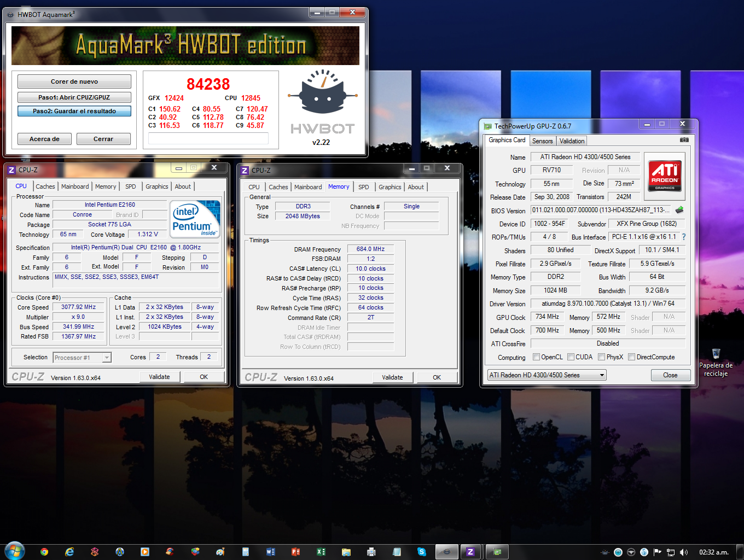Image resolution: width=744 pixels, height=560 pixels.
Task: Launch Internet Explorer from the taskbar
Action: [x=69, y=552]
